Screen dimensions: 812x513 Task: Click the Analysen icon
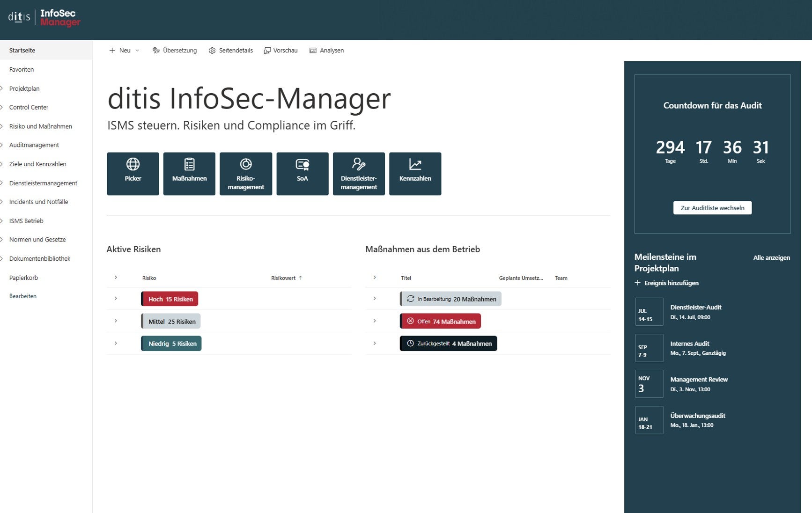coord(313,51)
